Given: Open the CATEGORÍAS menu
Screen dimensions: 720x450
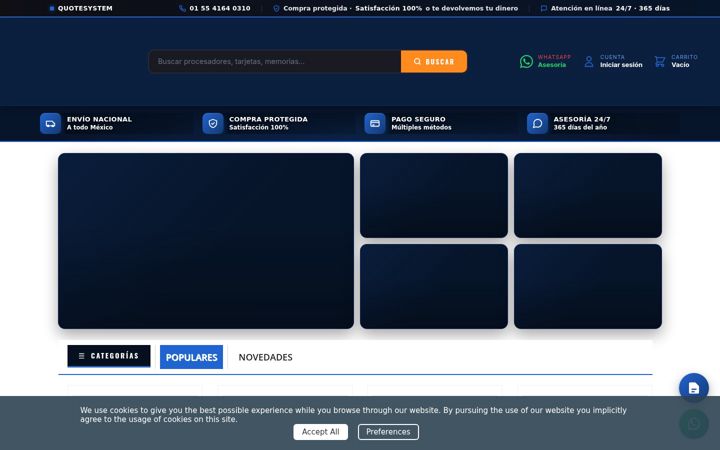Looking at the screenshot, I should (109, 356).
